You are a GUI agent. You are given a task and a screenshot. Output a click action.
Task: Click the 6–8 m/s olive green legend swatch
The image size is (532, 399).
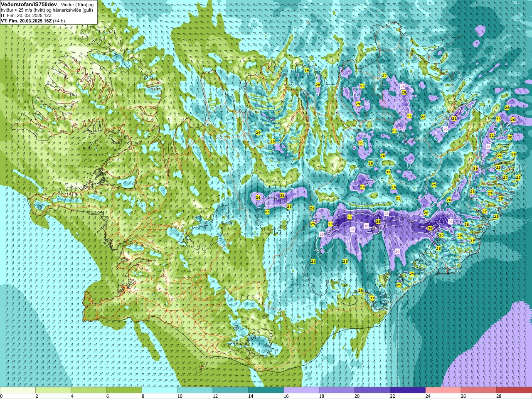point(124,390)
